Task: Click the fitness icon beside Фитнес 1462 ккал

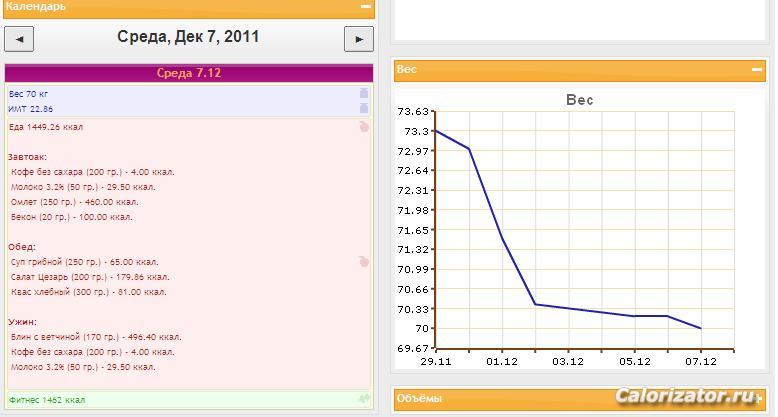Action: click(x=364, y=399)
